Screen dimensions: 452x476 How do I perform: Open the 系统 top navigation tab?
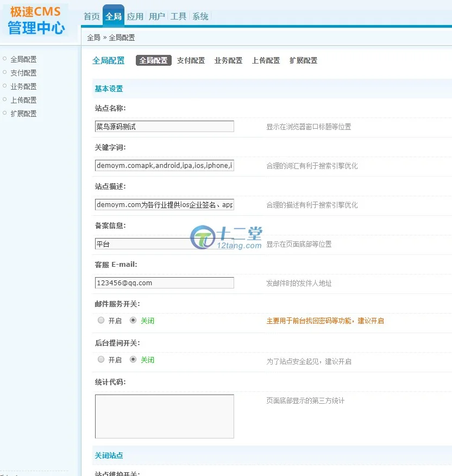click(x=200, y=16)
